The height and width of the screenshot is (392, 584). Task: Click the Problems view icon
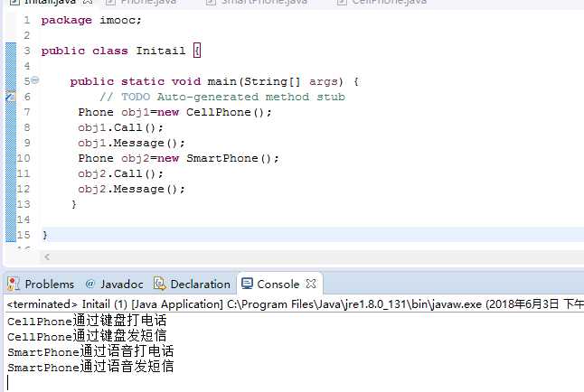(14, 284)
